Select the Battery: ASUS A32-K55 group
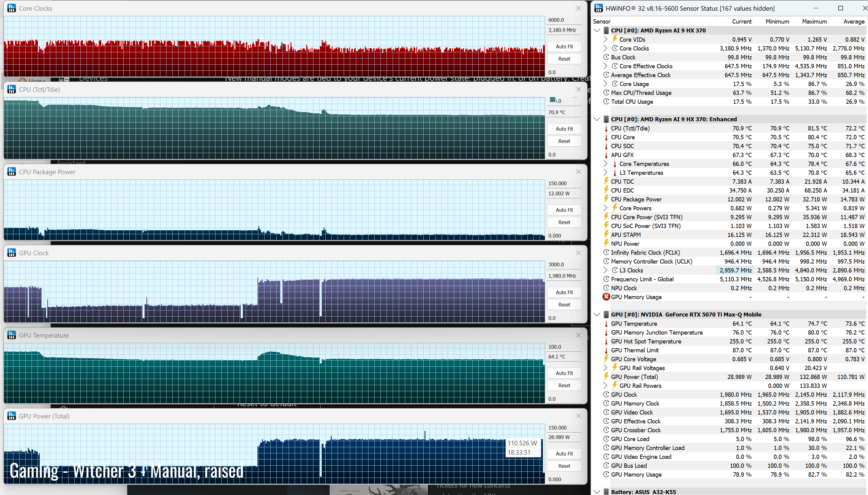 tap(730, 492)
